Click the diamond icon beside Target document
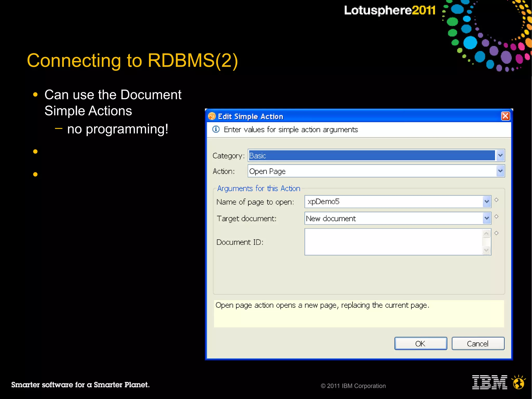Viewport: 532px width, 399px height. [496, 217]
